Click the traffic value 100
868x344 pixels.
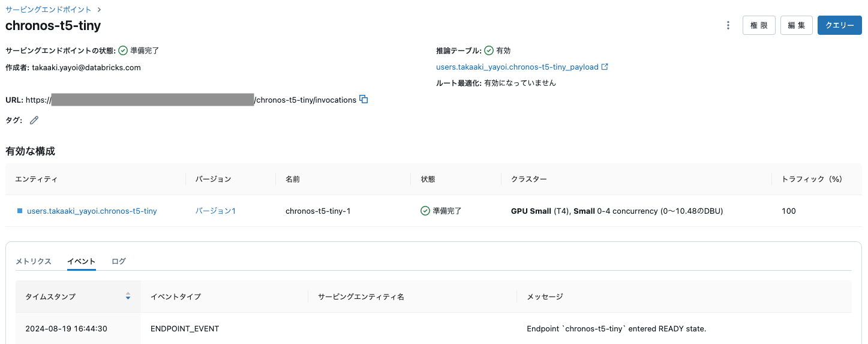789,211
